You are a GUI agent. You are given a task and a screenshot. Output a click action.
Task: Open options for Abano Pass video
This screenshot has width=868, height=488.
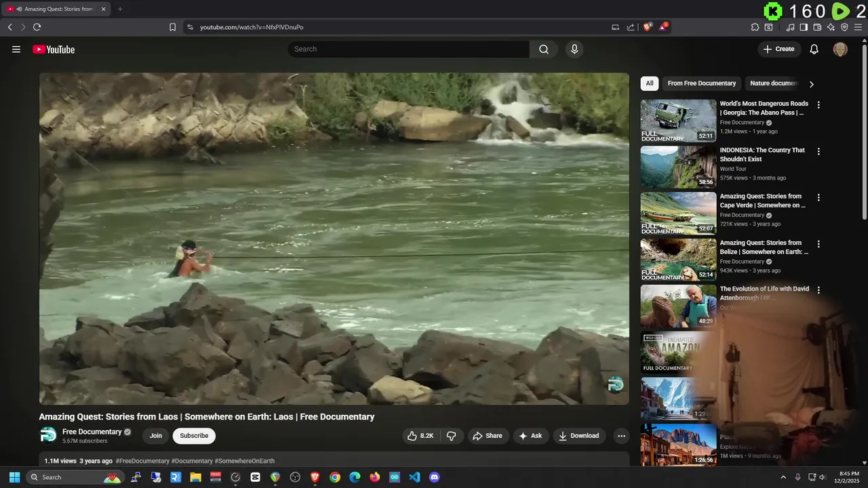[818, 105]
